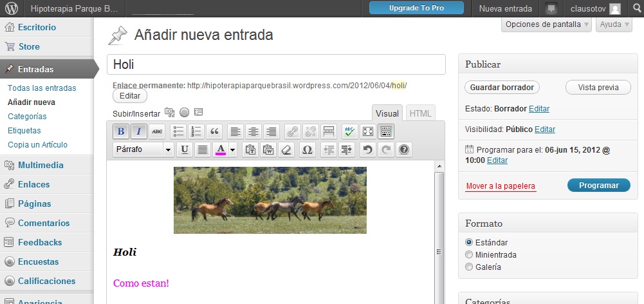The height and width of the screenshot is (304, 644).
Task: Click the Guardar borrador button
Action: pyautogui.click(x=502, y=88)
